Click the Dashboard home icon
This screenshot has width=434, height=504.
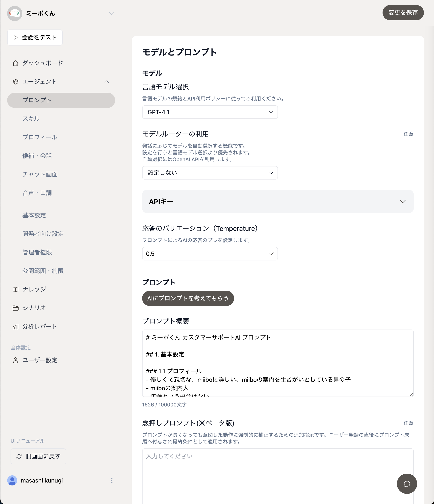tap(16, 63)
